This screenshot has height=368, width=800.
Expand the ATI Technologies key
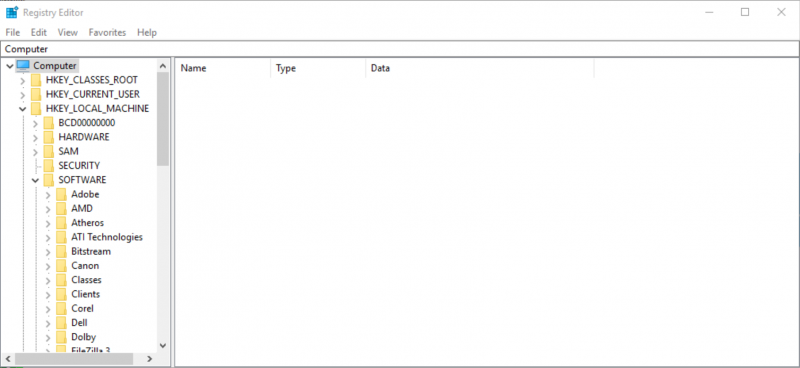(x=48, y=237)
